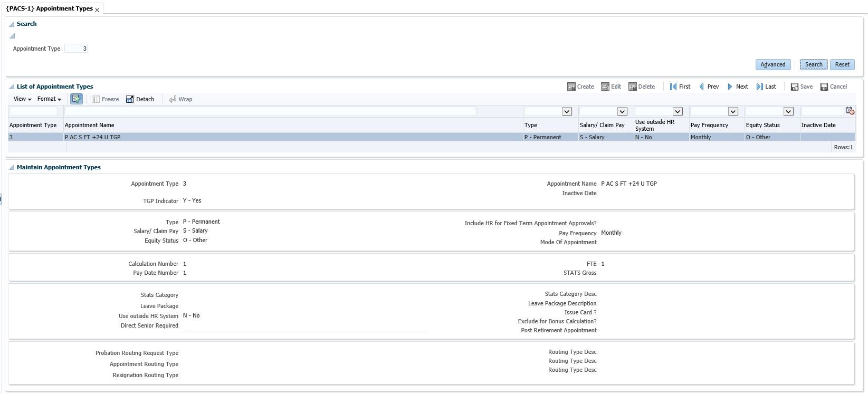This screenshot has height=394, width=868.
Task: Open the Type filter dropdown
Action: pyautogui.click(x=567, y=111)
